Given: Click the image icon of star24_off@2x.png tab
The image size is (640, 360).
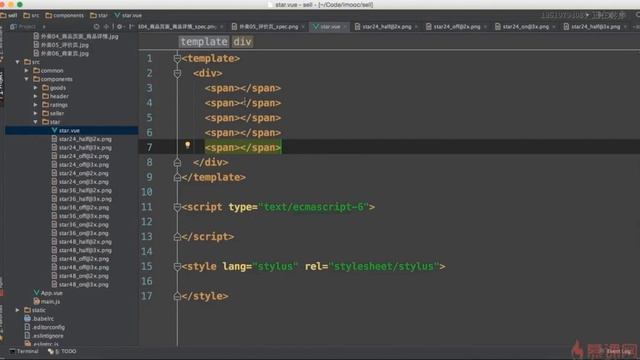Looking at the screenshot, I should click(x=428, y=27).
